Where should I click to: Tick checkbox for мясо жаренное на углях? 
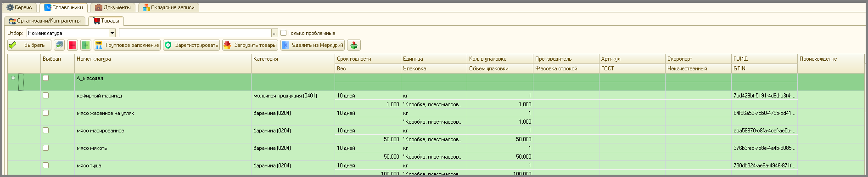point(45,113)
